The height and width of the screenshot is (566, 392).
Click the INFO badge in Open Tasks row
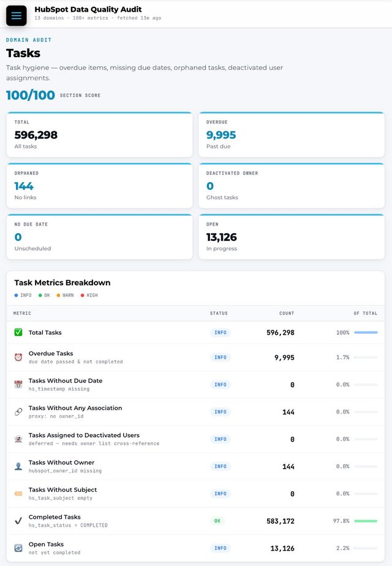click(x=221, y=548)
